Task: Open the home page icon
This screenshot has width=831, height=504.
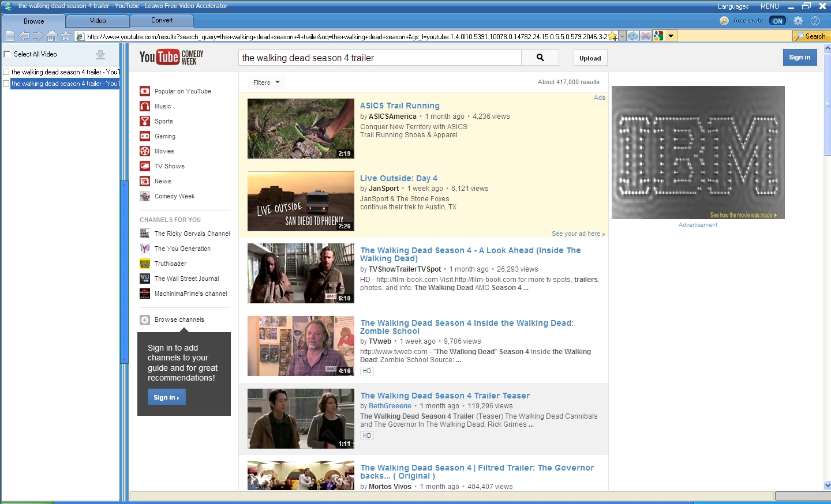Action: pos(52,36)
